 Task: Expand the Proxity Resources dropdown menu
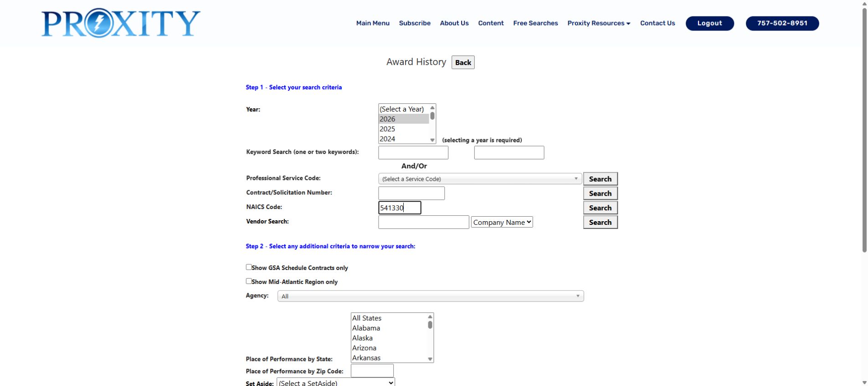(599, 23)
